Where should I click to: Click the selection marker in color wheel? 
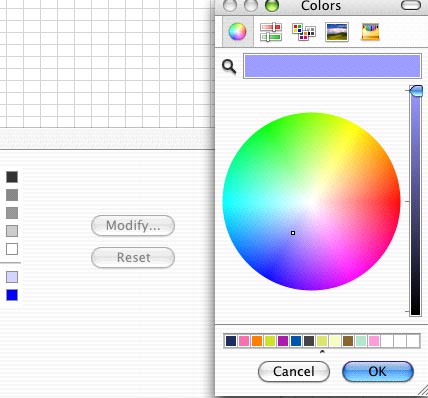coord(293,233)
